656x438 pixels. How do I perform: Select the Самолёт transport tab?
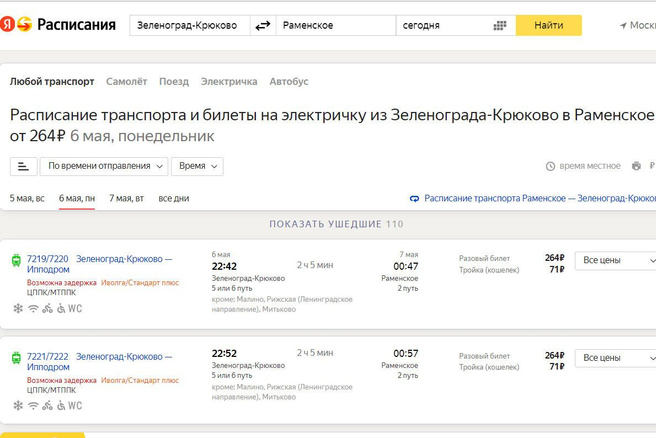tap(126, 81)
